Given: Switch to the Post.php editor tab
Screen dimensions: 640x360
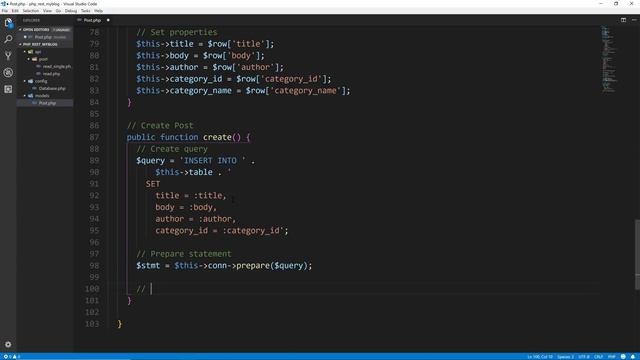Looking at the screenshot, I should point(92,20).
